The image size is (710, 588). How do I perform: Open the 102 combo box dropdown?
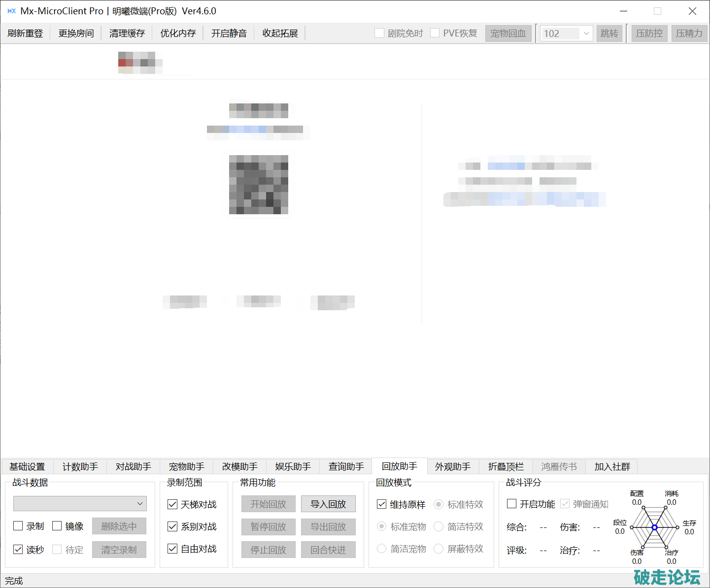click(x=586, y=33)
